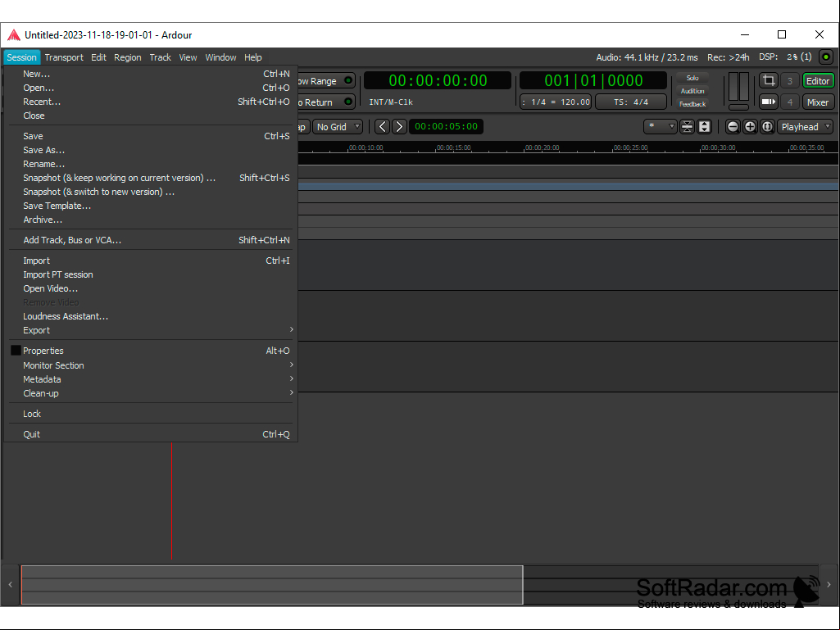
Task: Toggle the action button labeled 3
Action: [790, 81]
